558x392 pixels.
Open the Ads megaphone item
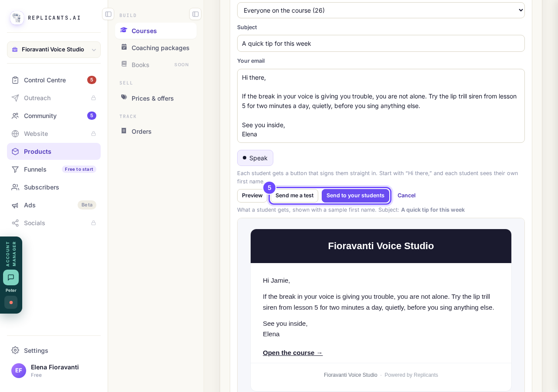point(54,205)
